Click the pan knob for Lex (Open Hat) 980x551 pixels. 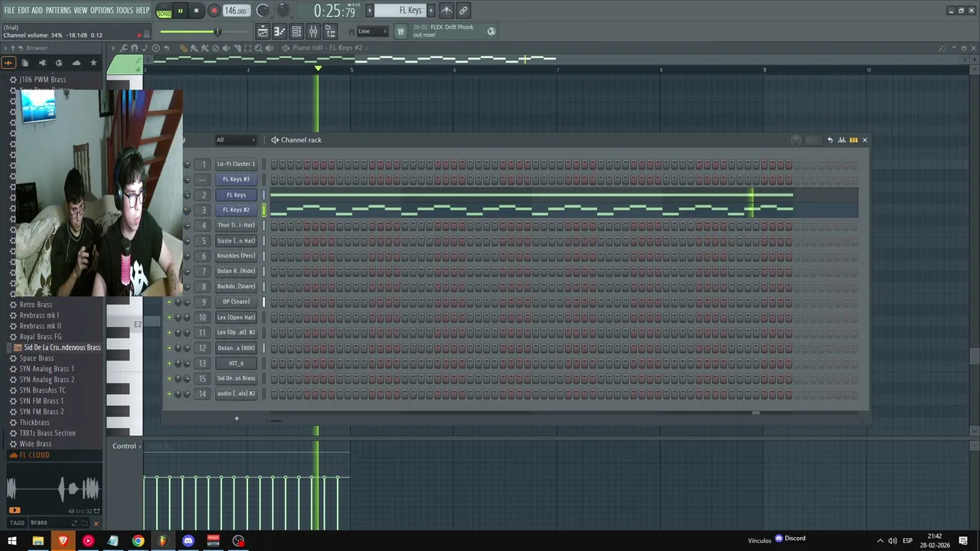[x=178, y=317]
